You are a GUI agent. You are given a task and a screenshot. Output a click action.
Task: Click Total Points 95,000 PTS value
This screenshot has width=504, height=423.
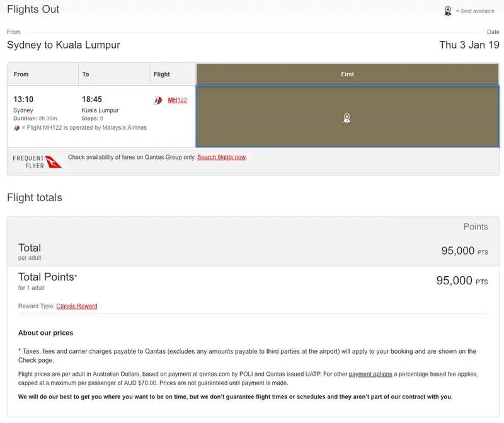[462, 281]
